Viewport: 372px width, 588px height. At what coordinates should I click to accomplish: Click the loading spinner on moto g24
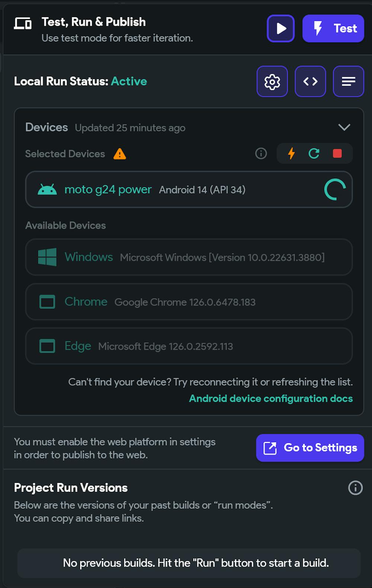coord(335,189)
